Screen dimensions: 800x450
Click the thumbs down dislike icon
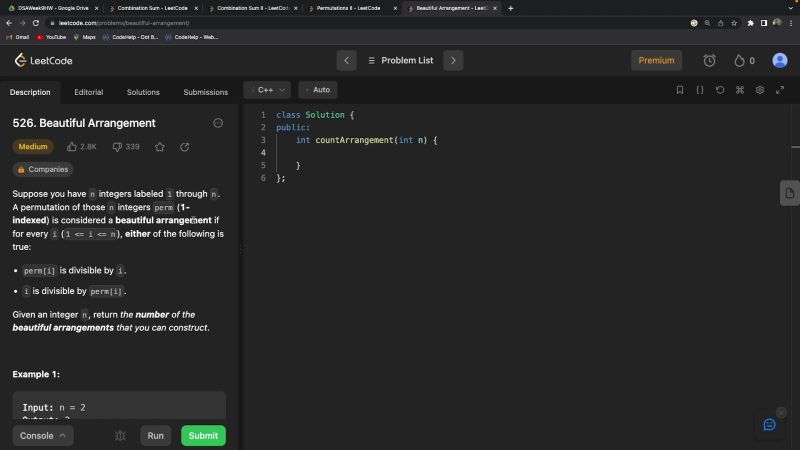[117, 147]
